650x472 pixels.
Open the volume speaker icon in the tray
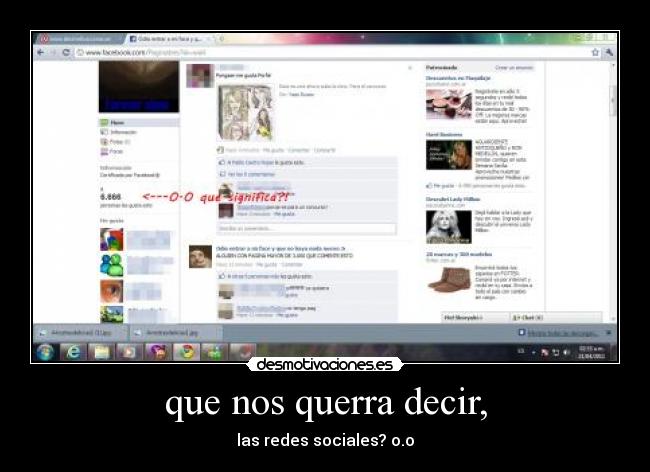(566, 352)
